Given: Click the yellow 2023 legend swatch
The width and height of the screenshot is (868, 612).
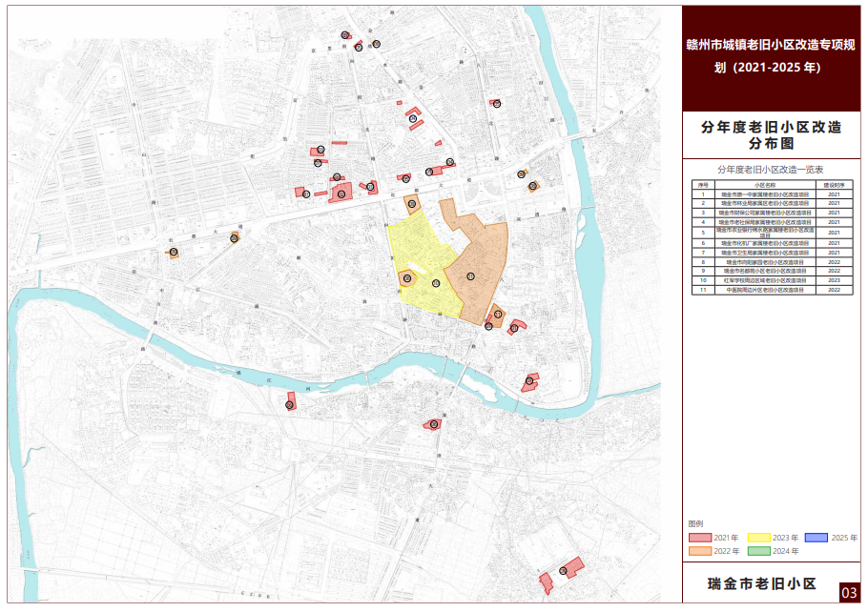Looking at the screenshot, I should point(758,538).
